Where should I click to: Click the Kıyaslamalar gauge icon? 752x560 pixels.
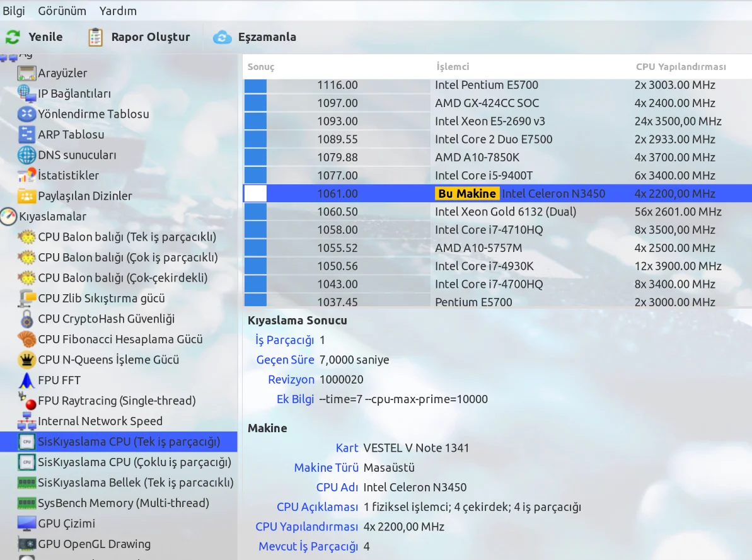tap(9, 216)
